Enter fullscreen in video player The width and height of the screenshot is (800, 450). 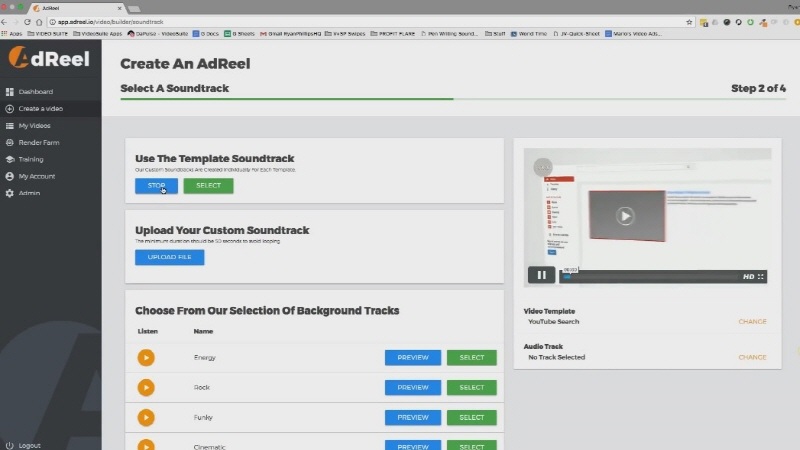[761, 277]
